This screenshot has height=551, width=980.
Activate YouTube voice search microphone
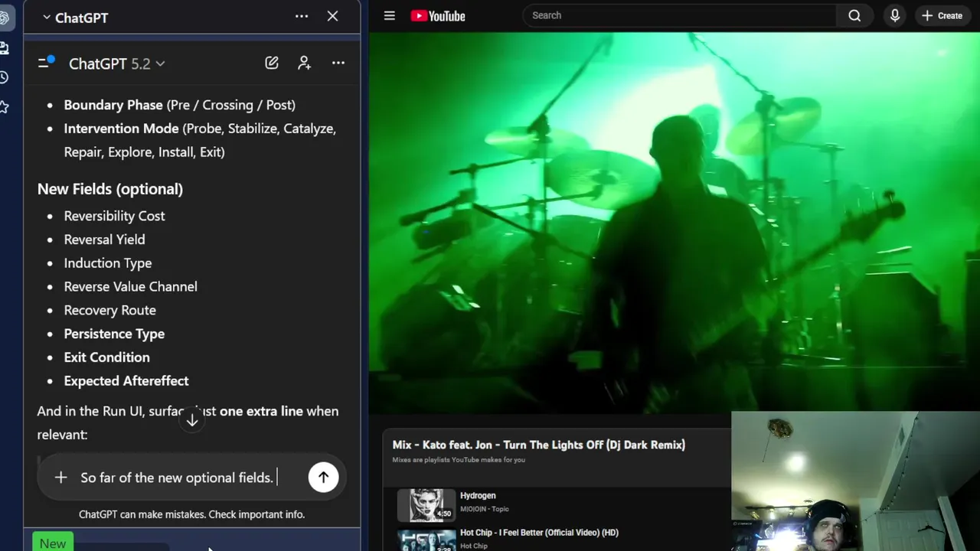894,15
